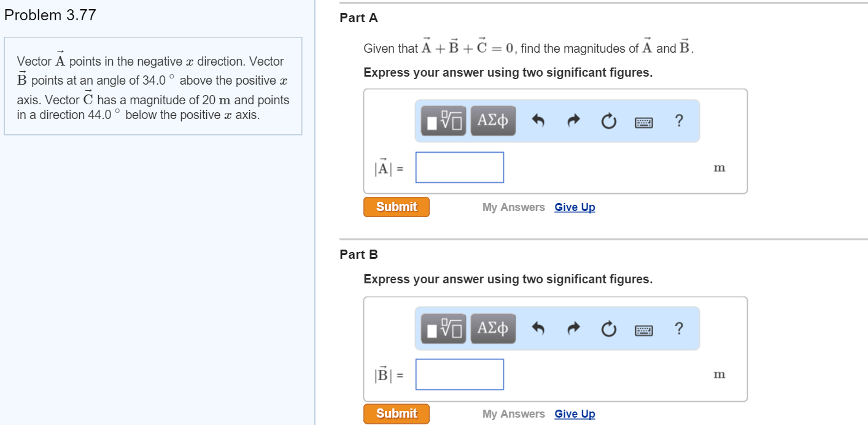
Task: Open the Greek symbols (ΑΣφ) palette in Part A
Action: click(x=492, y=121)
